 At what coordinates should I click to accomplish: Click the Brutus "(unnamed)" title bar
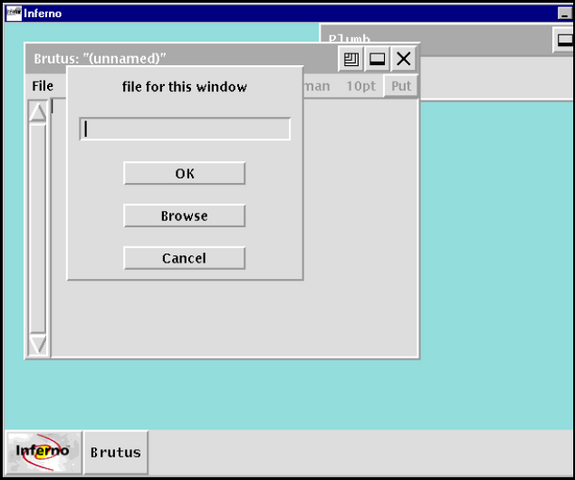[x=182, y=58]
